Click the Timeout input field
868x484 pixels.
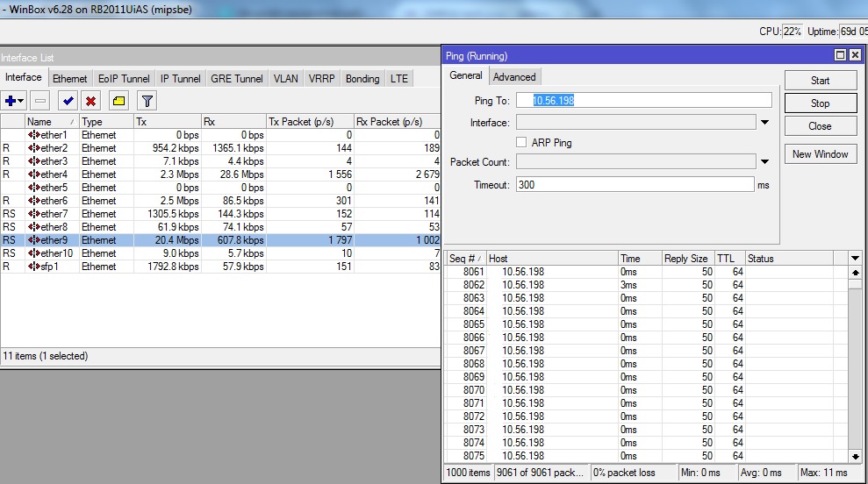[634, 184]
